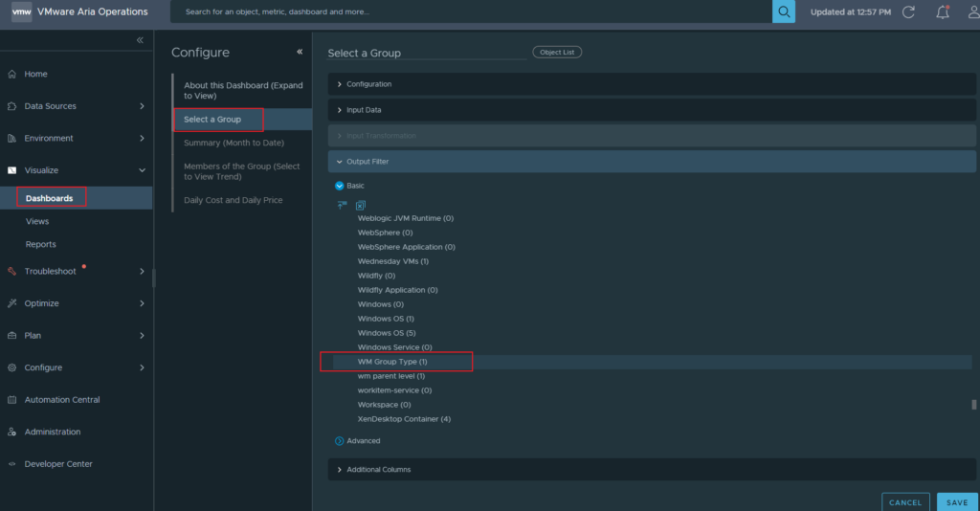Viewport: 980px width, 511px height.
Task: Open the notifications bell
Action: tap(943, 11)
